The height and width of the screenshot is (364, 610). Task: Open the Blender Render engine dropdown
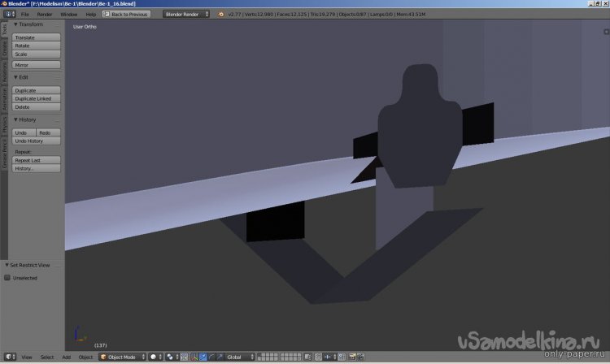click(185, 15)
